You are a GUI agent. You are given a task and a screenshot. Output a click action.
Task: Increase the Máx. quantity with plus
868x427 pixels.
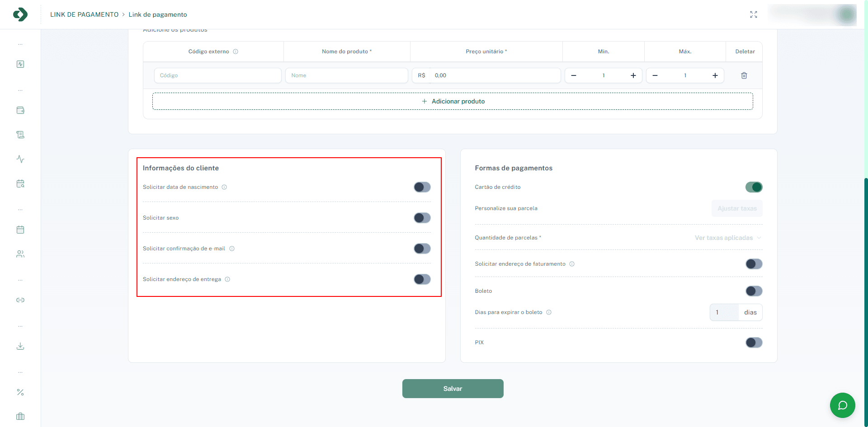click(x=715, y=75)
